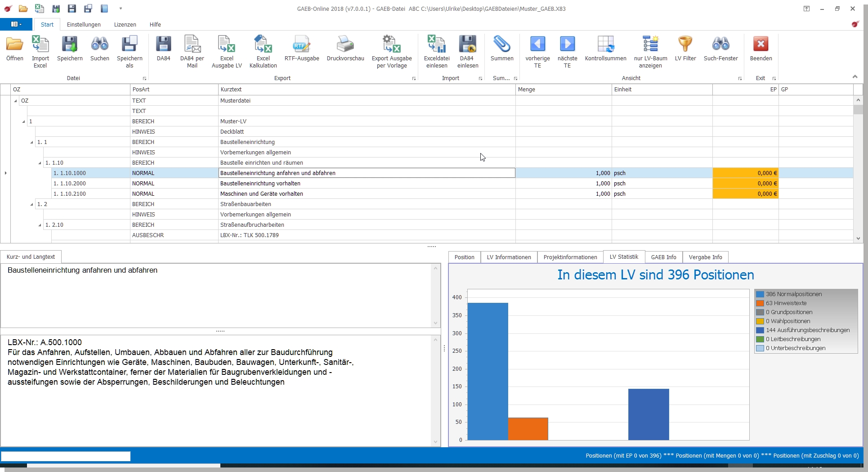Select the Projektinformationen tab

pyautogui.click(x=570, y=257)
